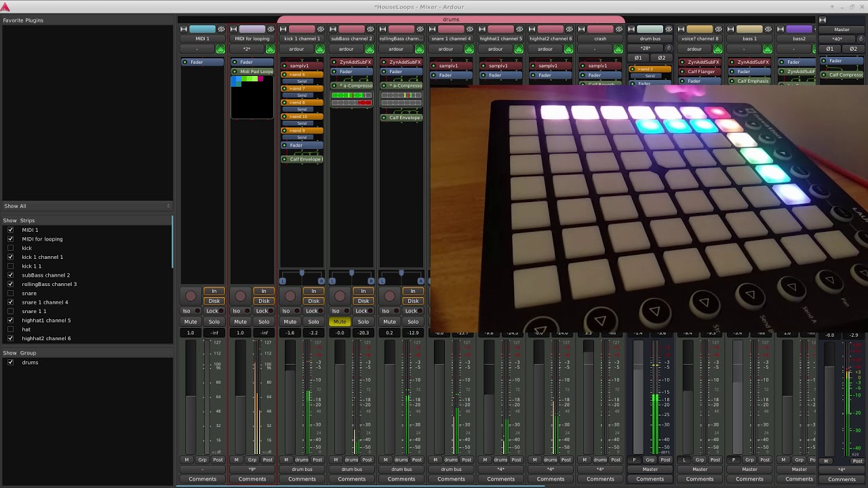This screenshot has height=488, width=868.
Task: Click panner R handle on subBass channel 2
Action: point(370,281)
